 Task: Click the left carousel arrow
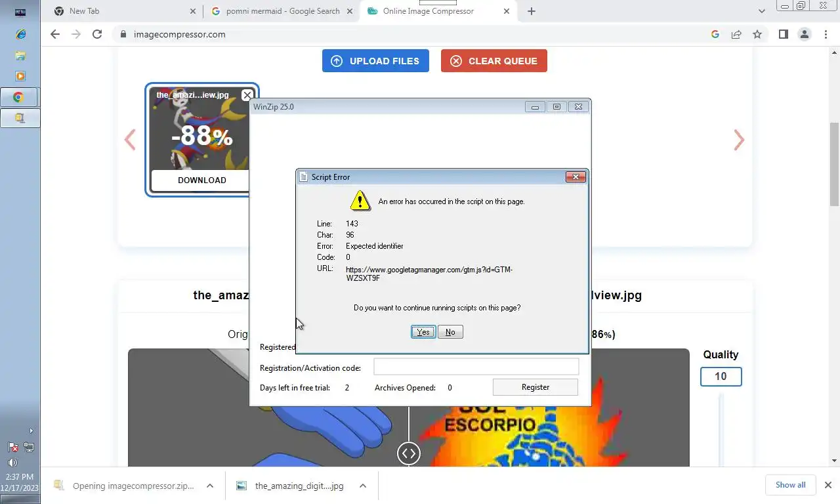pyautogui.click(x=130, y=140)
